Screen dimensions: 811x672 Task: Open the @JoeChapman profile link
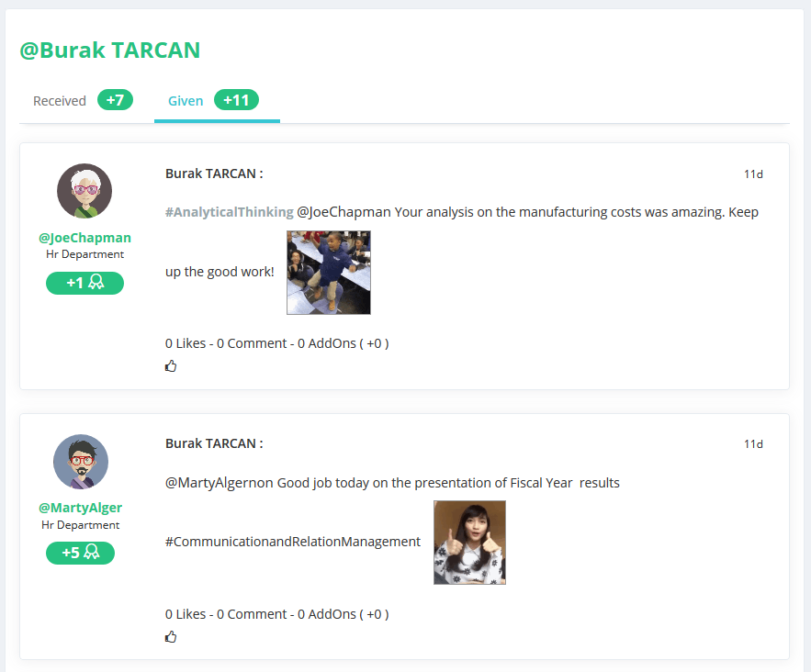click(x=84, y=238)
